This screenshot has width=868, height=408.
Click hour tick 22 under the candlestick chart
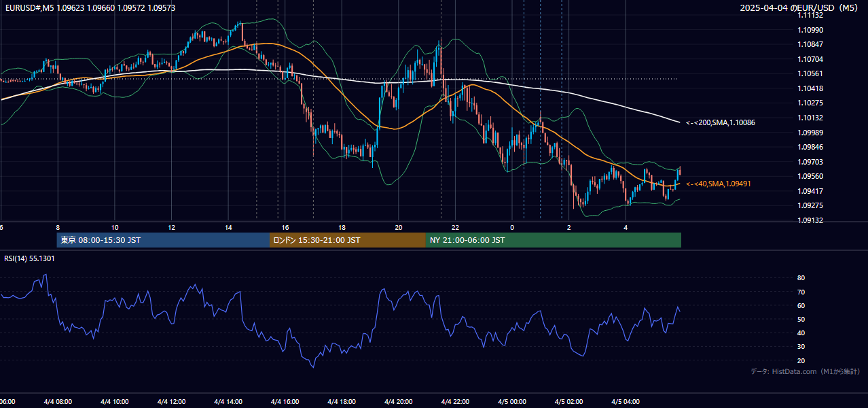(456, 227)
